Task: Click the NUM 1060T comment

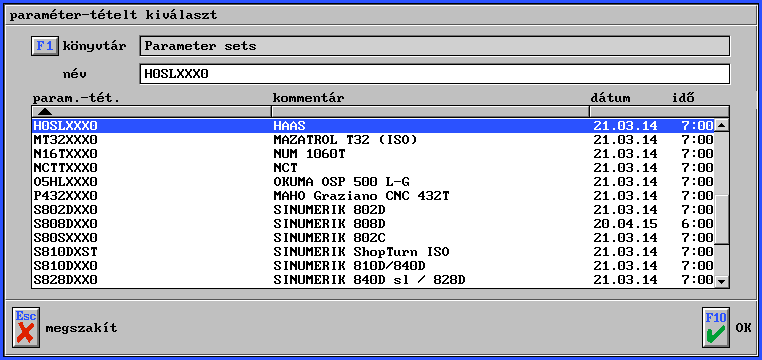Action: 310,154
